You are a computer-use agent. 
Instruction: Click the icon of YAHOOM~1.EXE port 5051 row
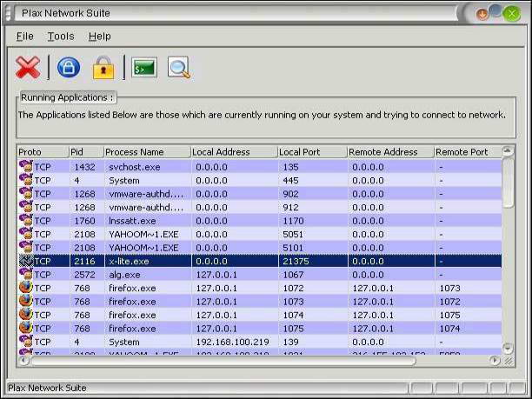[x=25, y=234]
